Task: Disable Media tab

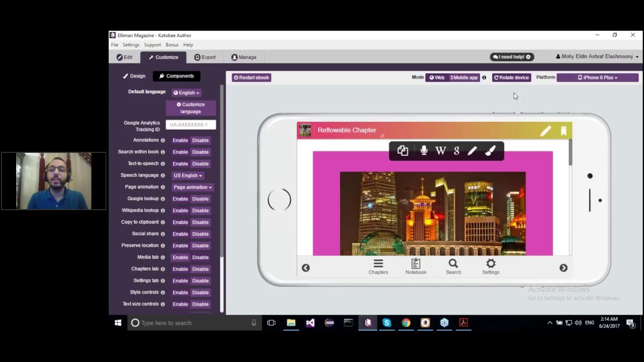Action: [200, 257]
